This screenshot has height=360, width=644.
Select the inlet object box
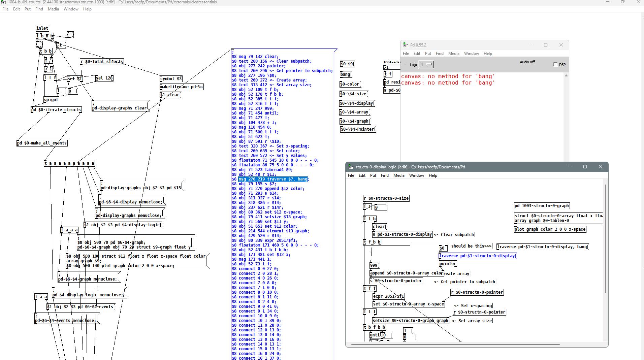tap(42, 28)
